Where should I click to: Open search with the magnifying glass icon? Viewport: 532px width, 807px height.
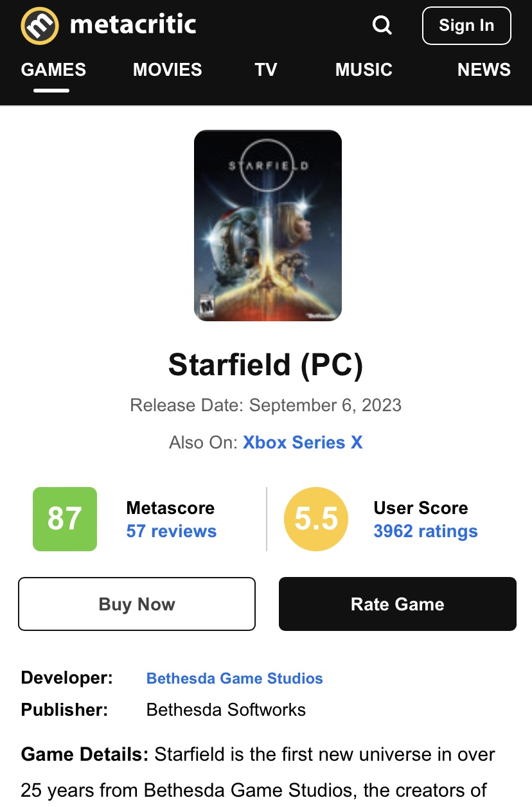(x=382, y=26)
